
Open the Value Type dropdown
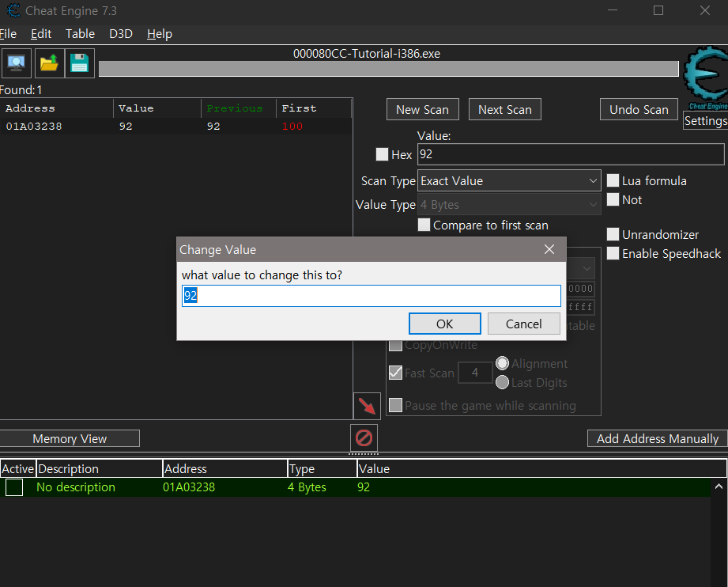tap(509, 204)
